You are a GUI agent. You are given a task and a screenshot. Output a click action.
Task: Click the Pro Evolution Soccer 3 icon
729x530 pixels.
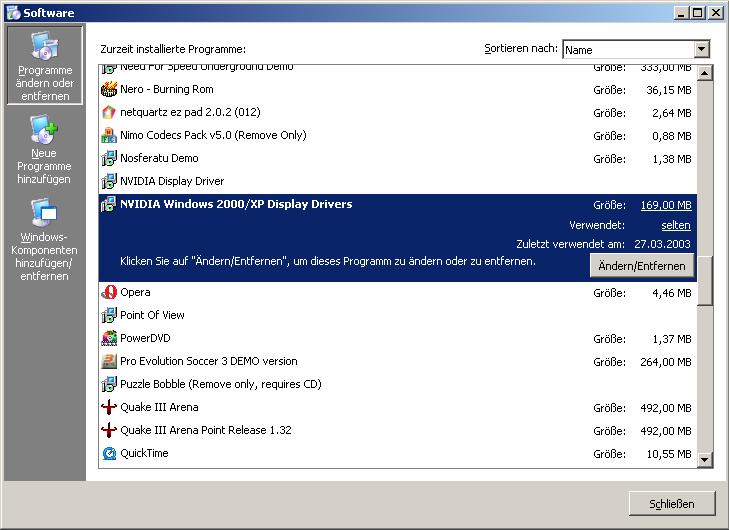click(109, 361)
